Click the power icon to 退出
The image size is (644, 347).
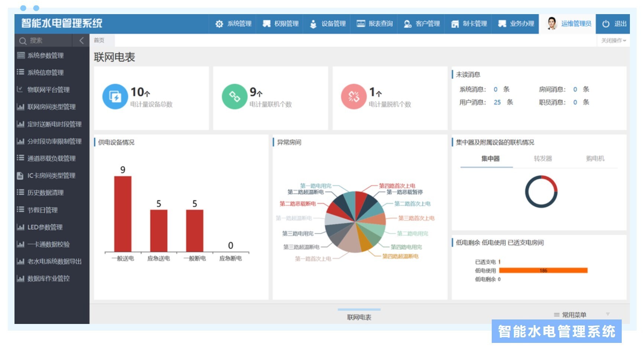pos(606,24)
